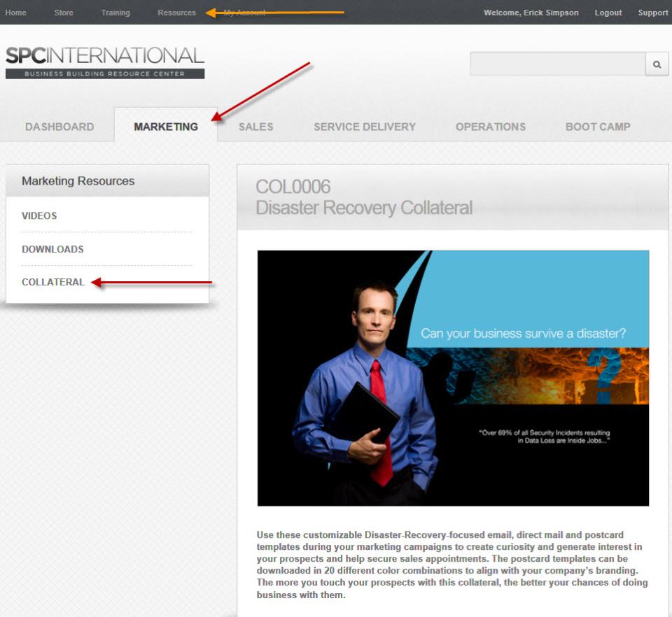Select Collateral in Marketing Resources sidebar
The image size is (672, 617).
tap(53, 282)
